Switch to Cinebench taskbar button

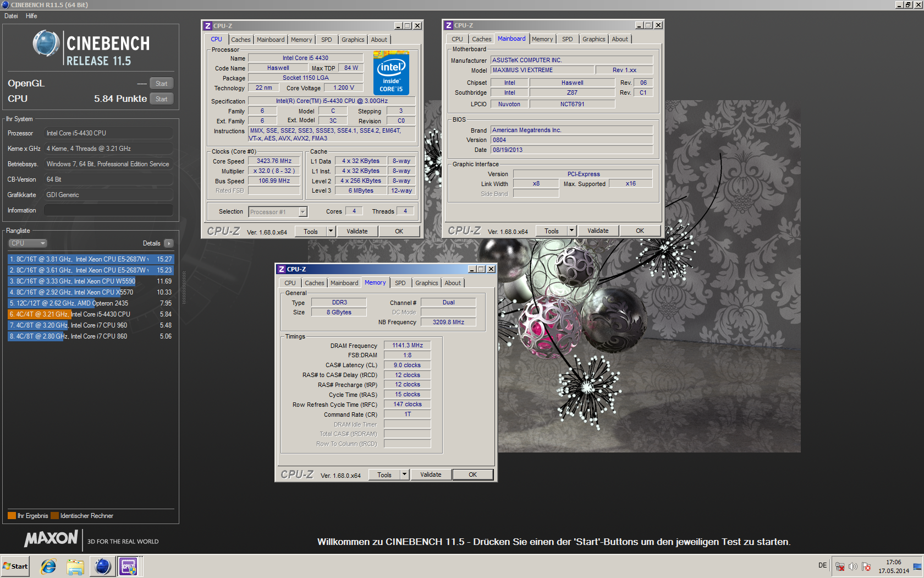(x=102, y=566)
